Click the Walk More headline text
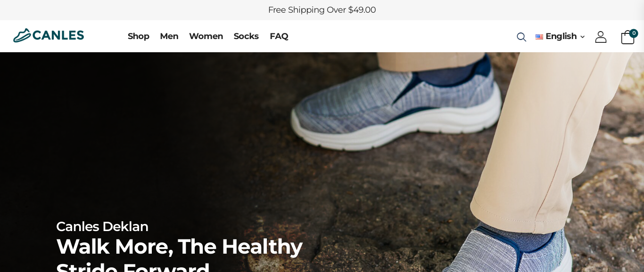644x272 pixels. click(179, 253)
